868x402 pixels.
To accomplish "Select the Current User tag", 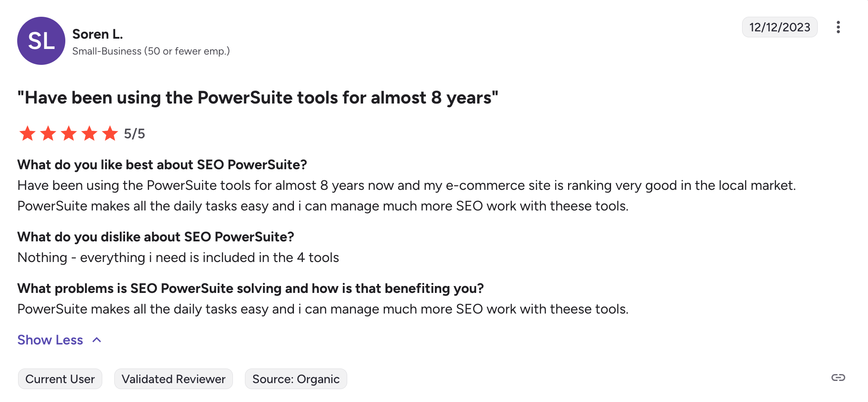I will [60, 379].
